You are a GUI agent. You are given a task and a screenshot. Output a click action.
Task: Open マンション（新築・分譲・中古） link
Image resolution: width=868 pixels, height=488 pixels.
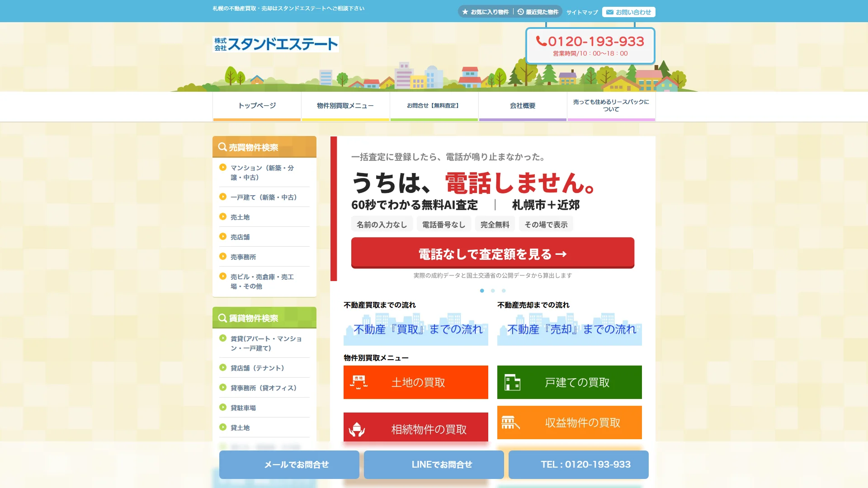click(x=262, y=173)
